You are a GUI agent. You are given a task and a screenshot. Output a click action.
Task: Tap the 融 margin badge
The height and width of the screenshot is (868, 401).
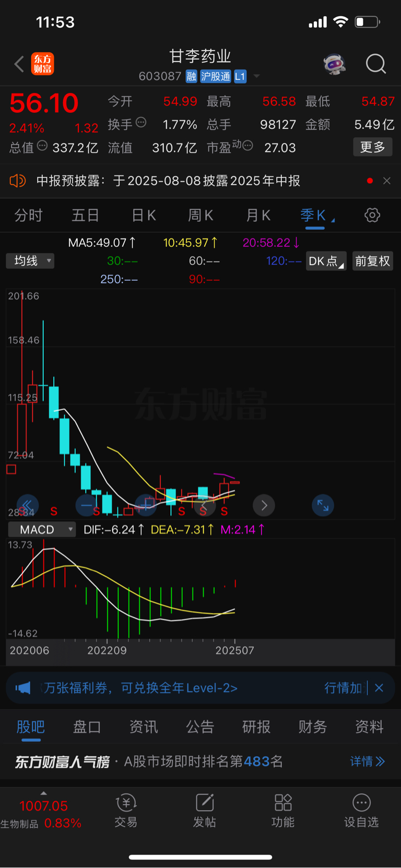192,77
